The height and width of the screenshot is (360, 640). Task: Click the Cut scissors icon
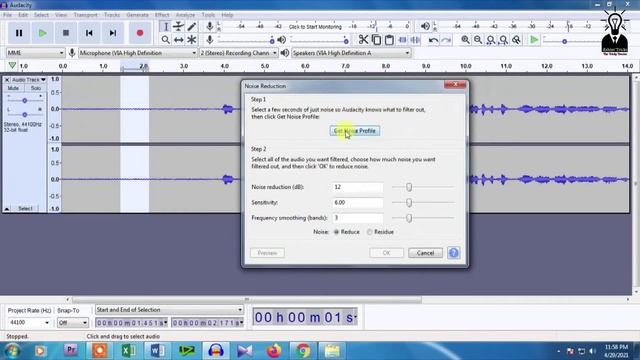pyautogui.click(x=363, y=40)
